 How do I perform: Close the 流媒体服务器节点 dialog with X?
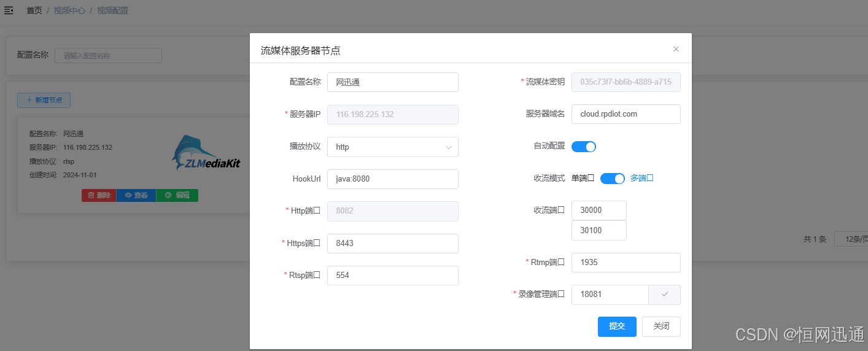point(676,49)
